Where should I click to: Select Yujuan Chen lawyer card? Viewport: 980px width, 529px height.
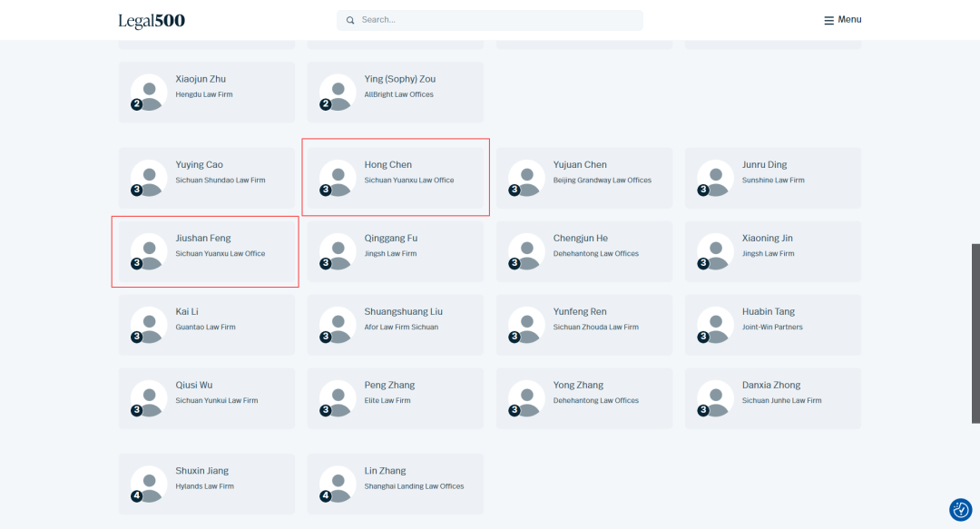click(x=584, y=178)
